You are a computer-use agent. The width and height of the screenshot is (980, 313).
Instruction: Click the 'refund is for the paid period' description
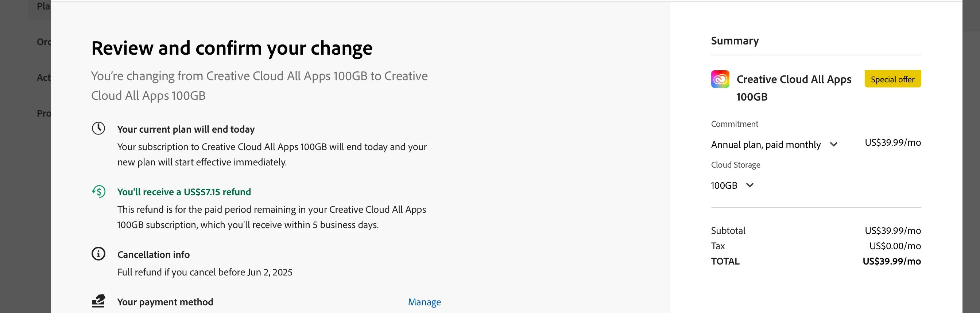[x=272, y=217]
